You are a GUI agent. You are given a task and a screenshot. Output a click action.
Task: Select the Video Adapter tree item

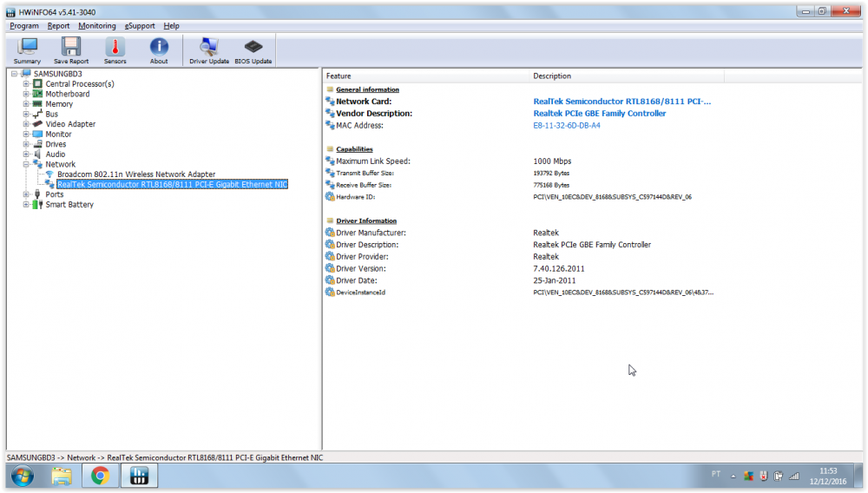pos(70,124)
